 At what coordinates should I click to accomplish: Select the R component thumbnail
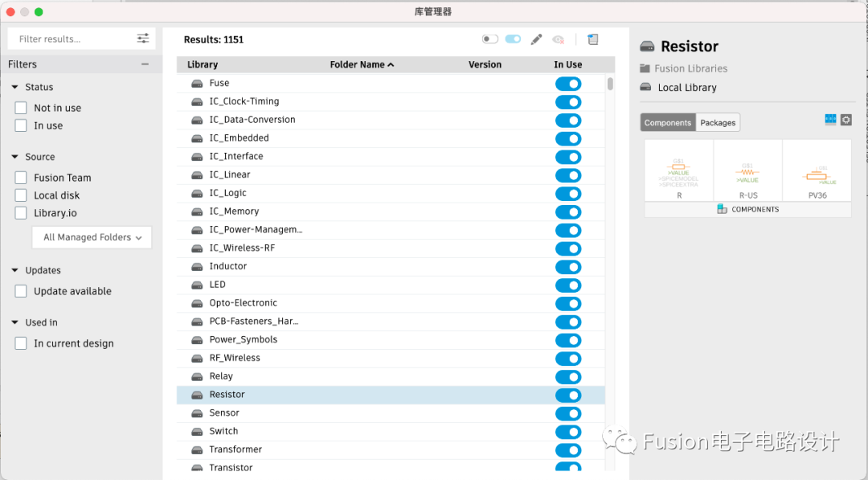click(x=679, y=170)
